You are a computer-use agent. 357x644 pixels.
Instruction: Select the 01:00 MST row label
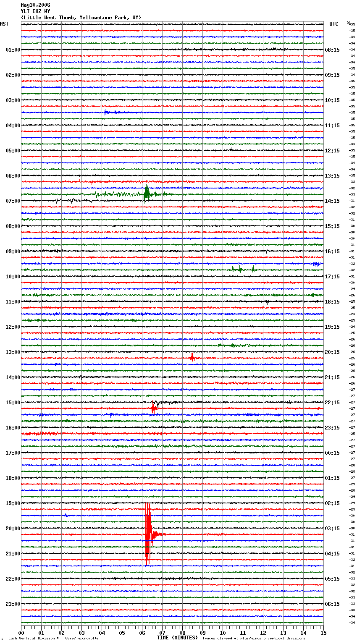[13, 50]
